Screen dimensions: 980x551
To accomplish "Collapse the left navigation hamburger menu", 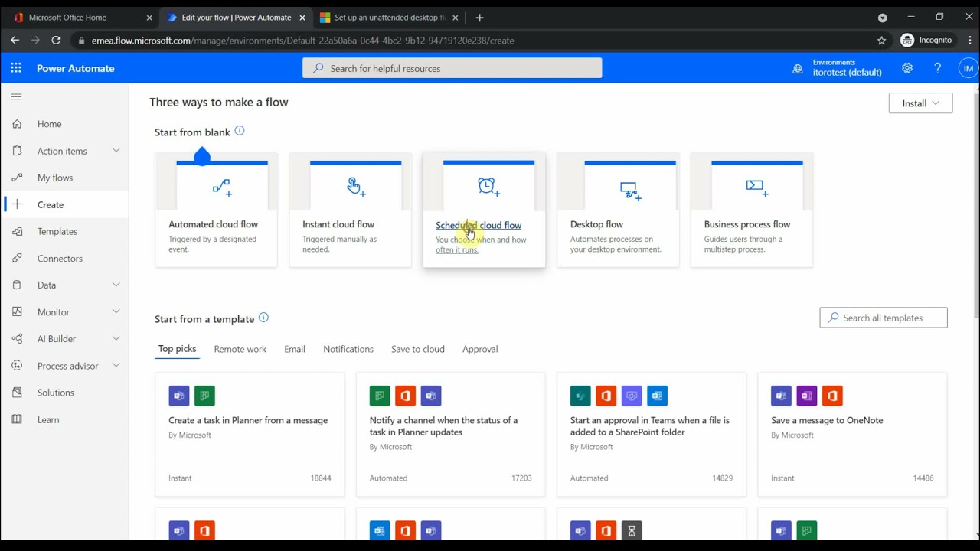I will (16, 96).
